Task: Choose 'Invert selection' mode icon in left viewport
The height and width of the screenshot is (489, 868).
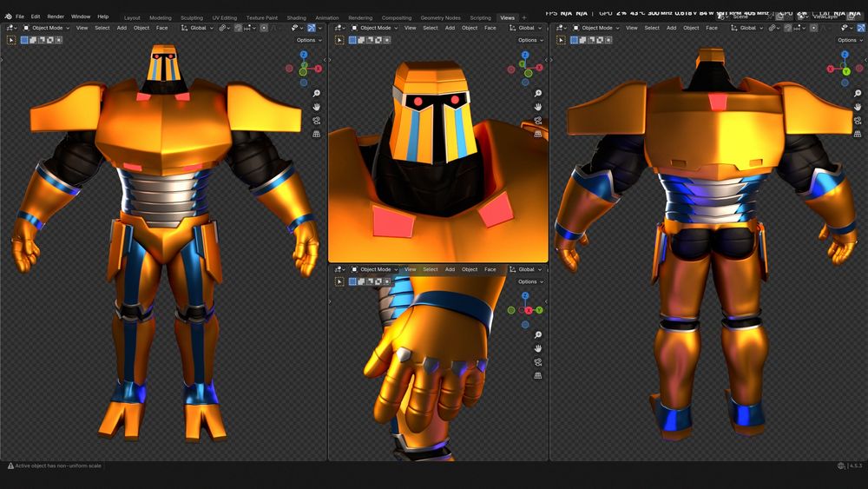Action: [x=49, y=40]
